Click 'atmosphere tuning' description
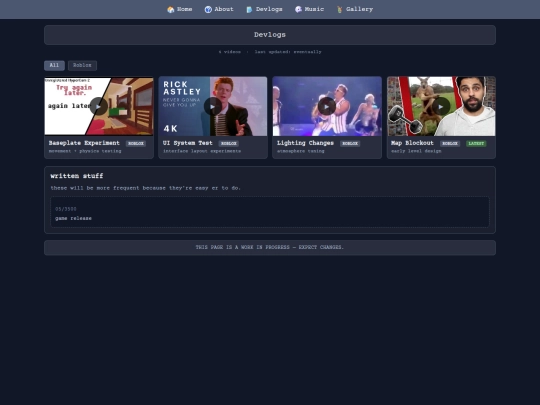Screen dimensions: 540x405 point(301,151)
